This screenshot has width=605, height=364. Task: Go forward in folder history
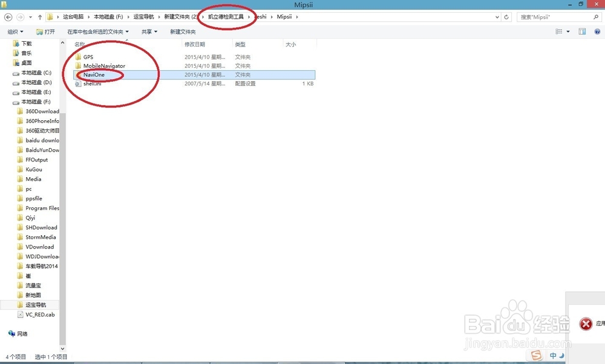[x=21, y=17]
